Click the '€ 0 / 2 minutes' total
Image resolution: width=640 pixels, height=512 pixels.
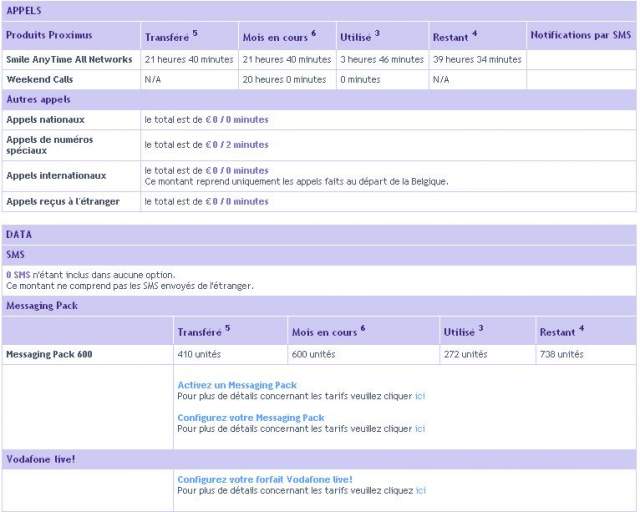pos(237,145)
